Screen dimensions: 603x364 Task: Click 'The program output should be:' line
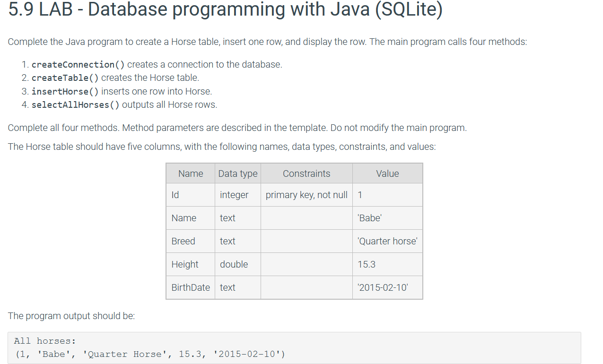(x=71, y=316)
